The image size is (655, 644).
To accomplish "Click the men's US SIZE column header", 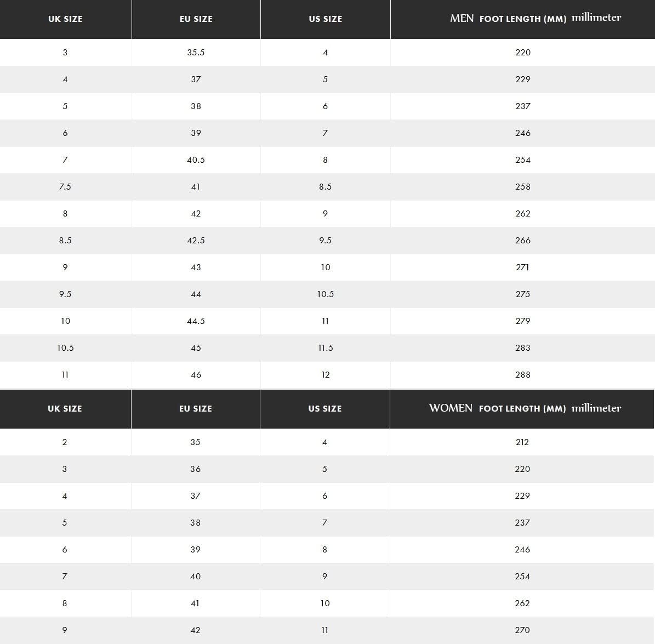I will [325, 19].
